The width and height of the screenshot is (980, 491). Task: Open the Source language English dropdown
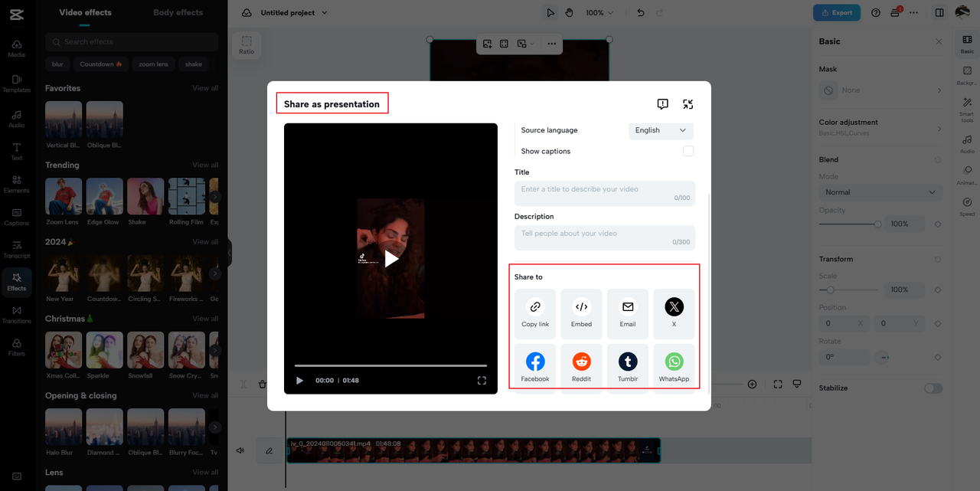[x=661, y=130]
